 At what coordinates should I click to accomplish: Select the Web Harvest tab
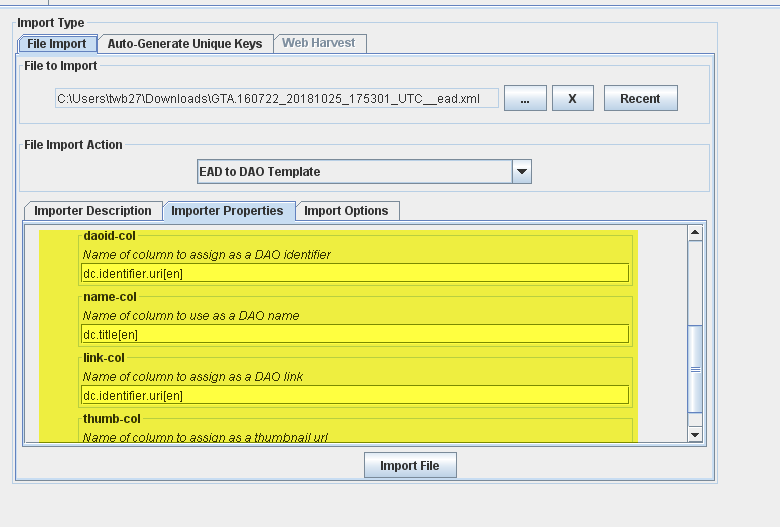pos(318,44)
